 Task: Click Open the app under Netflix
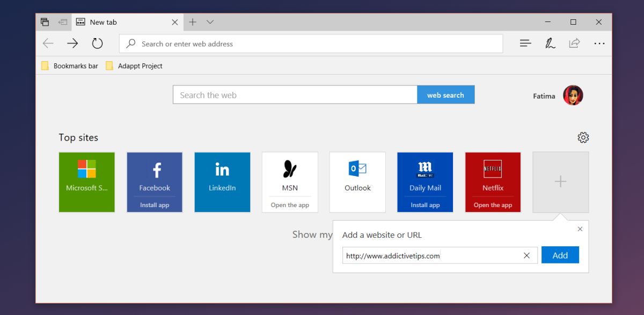click(x=493, y=205)
